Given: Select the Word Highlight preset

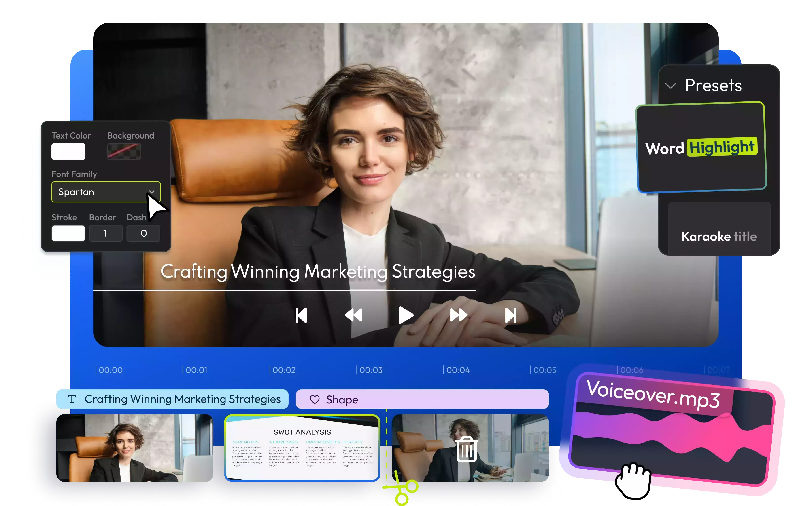Looking at the screenshot, I should (701, 148).
